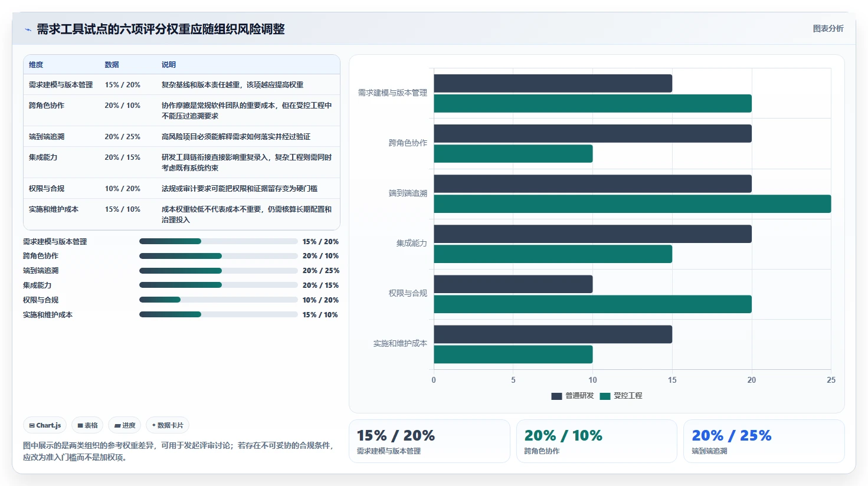868x486 pixels.
Task: Toggle the 受控工程 legend swatch
Action: 605,396
